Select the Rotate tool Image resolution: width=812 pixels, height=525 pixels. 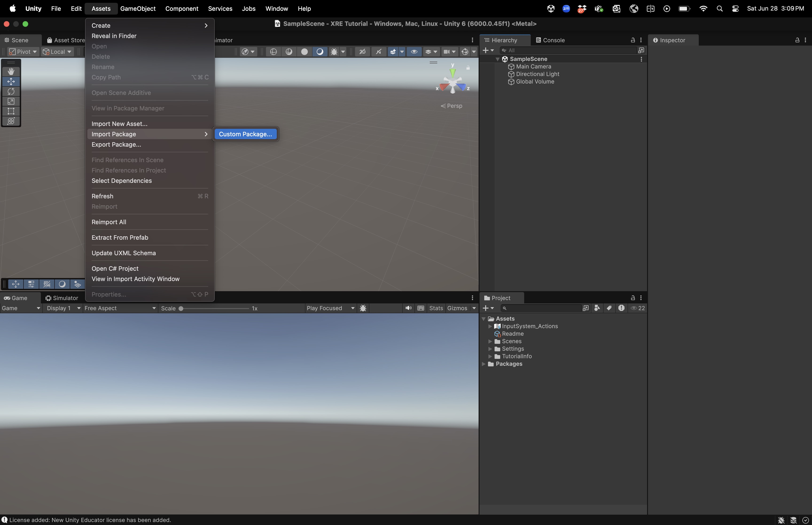click(x=11, y=91)
